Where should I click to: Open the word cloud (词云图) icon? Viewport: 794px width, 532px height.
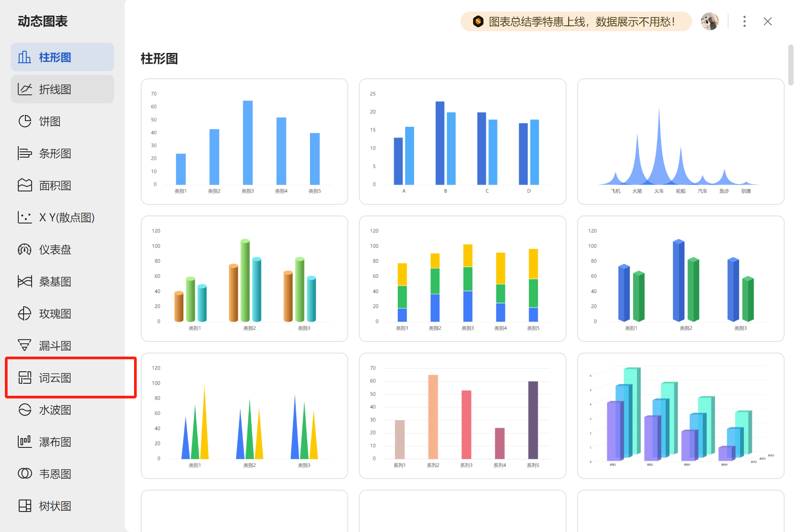click(x=25, y=378)
